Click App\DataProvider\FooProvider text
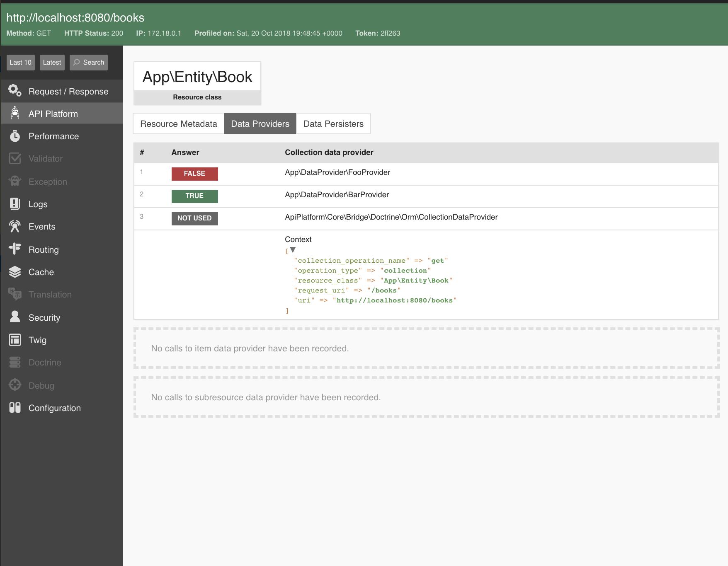This screenshot has width=728, height=566. tap(337, 172)
